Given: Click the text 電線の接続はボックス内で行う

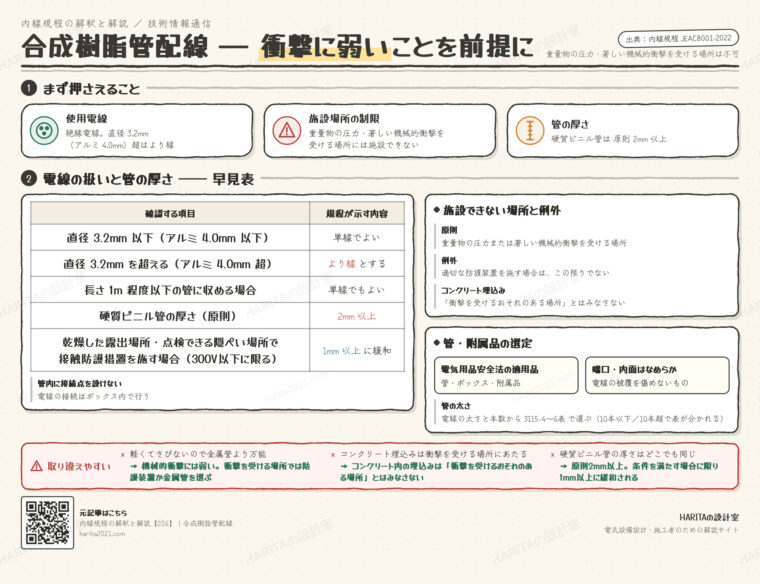Looking at the screenshot, I should pos(94,396).
